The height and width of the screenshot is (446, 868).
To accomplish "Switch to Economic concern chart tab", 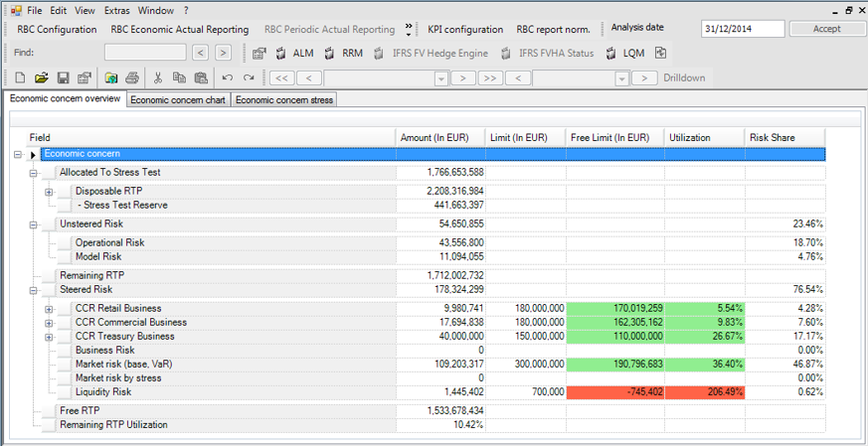I will point(179,99).
